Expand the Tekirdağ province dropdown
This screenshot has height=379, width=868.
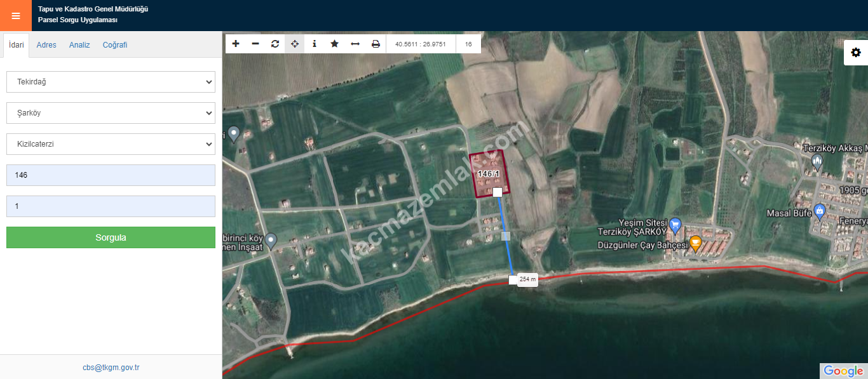[111, 82]
